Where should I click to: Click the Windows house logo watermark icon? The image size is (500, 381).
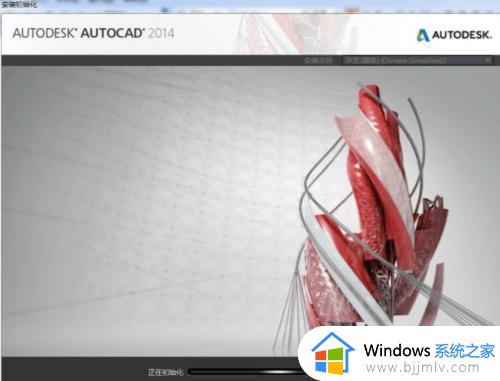(x=332, y=354)
